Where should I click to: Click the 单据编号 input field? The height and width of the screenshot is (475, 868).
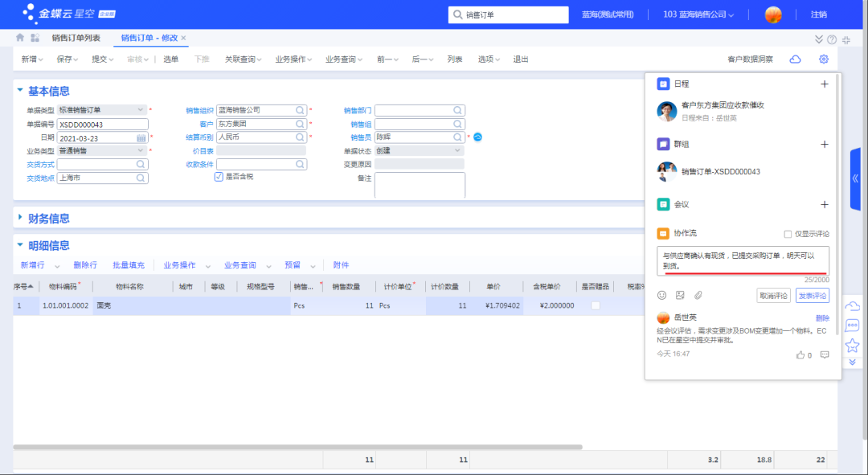pos(102,125)
